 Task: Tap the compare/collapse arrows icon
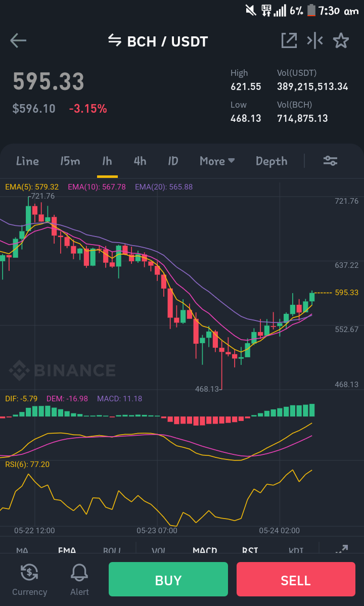coord(315,40)
